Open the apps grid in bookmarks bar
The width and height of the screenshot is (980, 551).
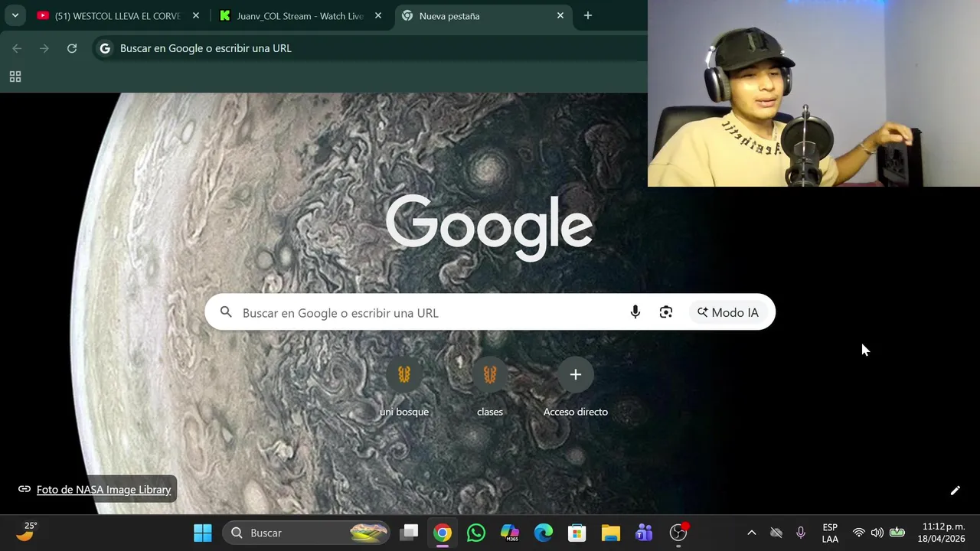click(15, 77)
